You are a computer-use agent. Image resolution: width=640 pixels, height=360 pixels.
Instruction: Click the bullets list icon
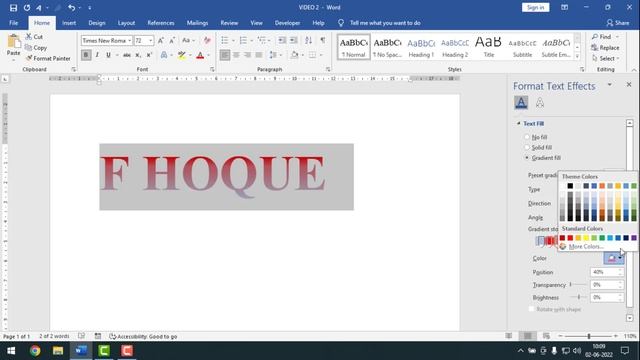[224, 40]
